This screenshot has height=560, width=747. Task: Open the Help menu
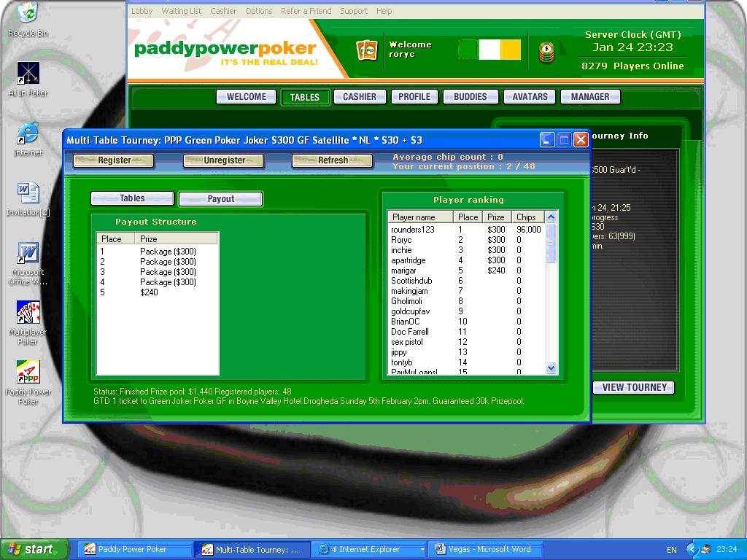pos(384,11)
